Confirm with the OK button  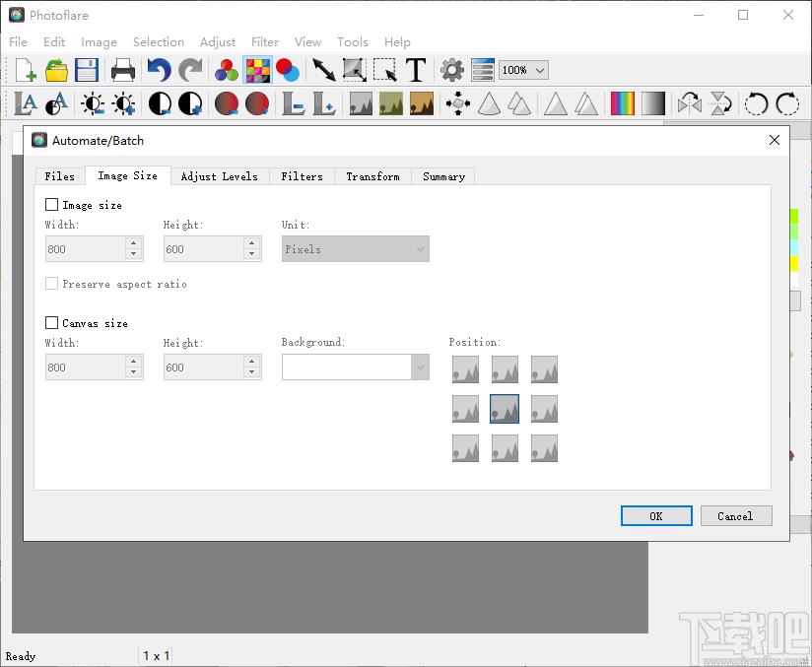click(x=656, y=516)
